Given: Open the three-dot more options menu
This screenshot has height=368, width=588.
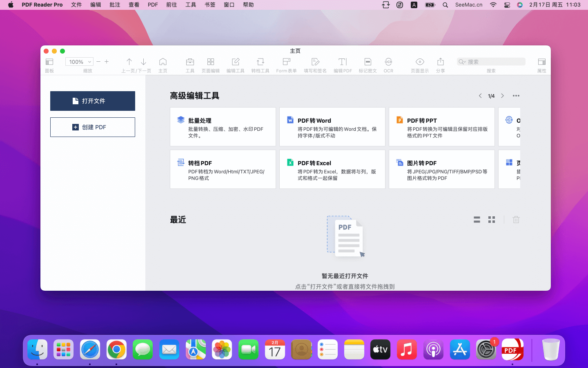Looking at the screenshot, I should tap(516, 96).
